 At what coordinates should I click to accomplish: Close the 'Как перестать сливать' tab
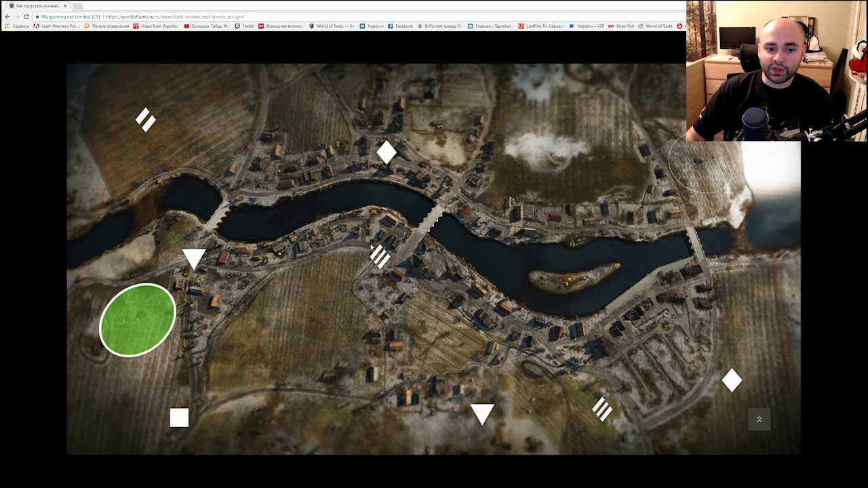coord(65,5)
